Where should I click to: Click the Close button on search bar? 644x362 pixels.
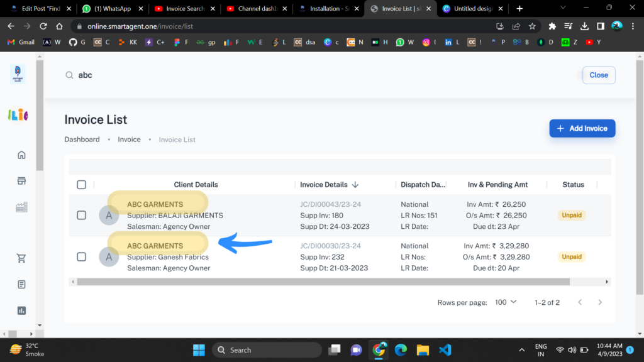(598, 75)
